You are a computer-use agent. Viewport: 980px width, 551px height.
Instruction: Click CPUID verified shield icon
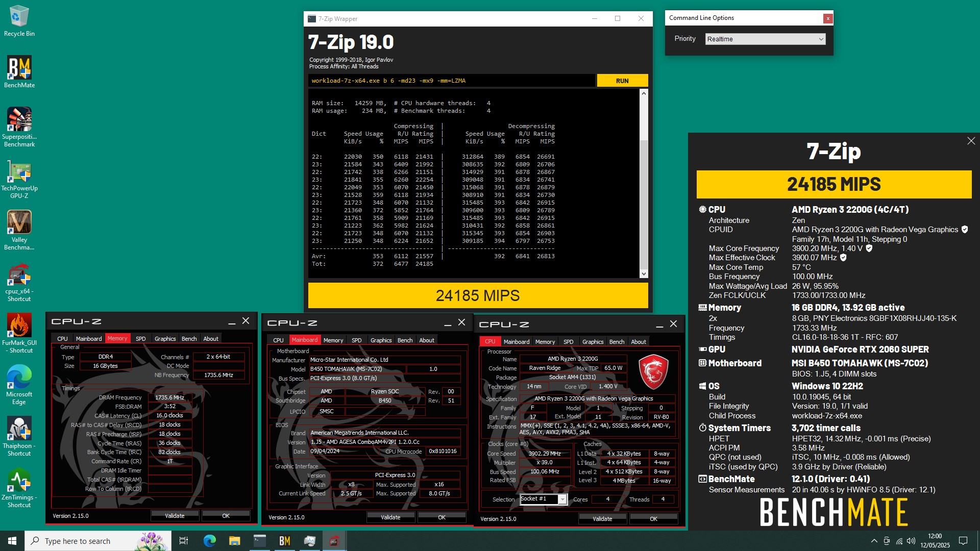[x=965, y=230]
